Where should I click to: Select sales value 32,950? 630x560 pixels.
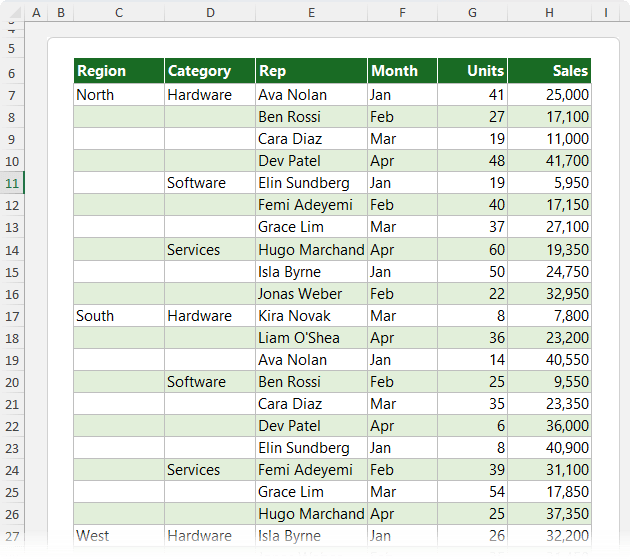pyautogui.click(x=550, y=294)
